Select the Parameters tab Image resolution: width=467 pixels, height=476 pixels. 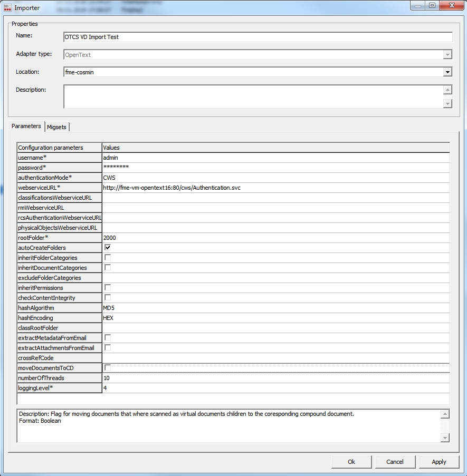(26, 127)
